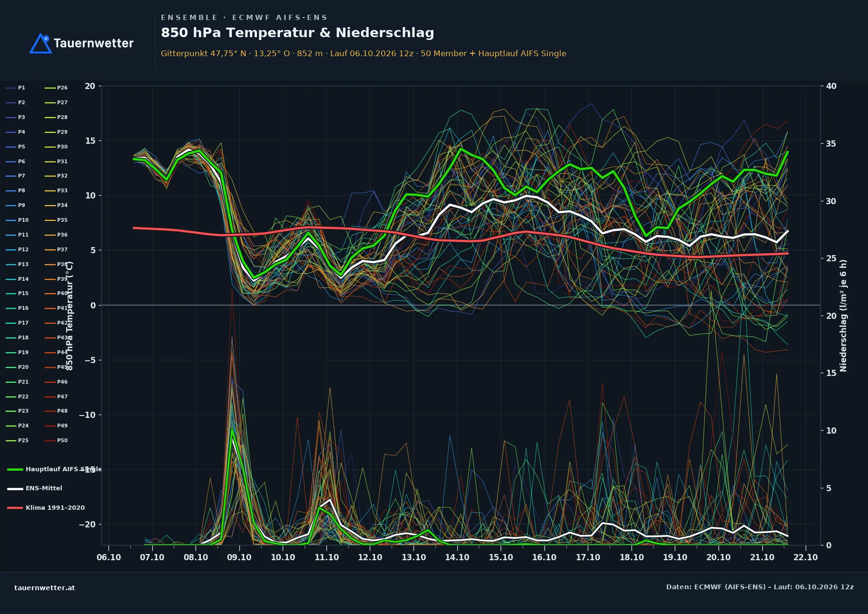Click the Tauernwetter mountain logo icon
Viewport: 868px width, 614px height.
click(x=40, y=43)
